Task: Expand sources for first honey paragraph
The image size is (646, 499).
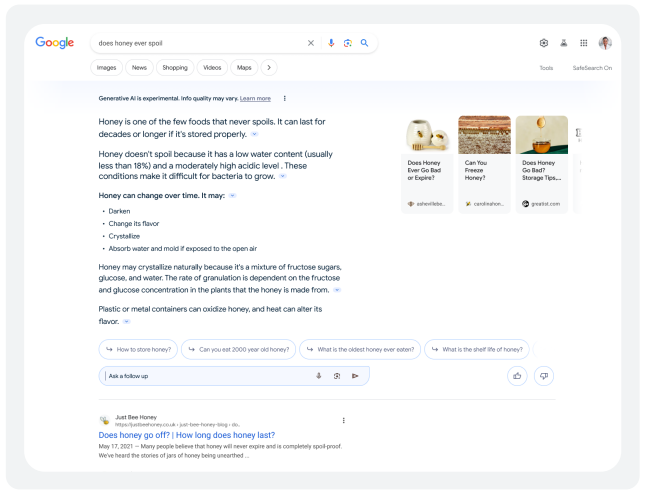Action: [x=254, y=133]
